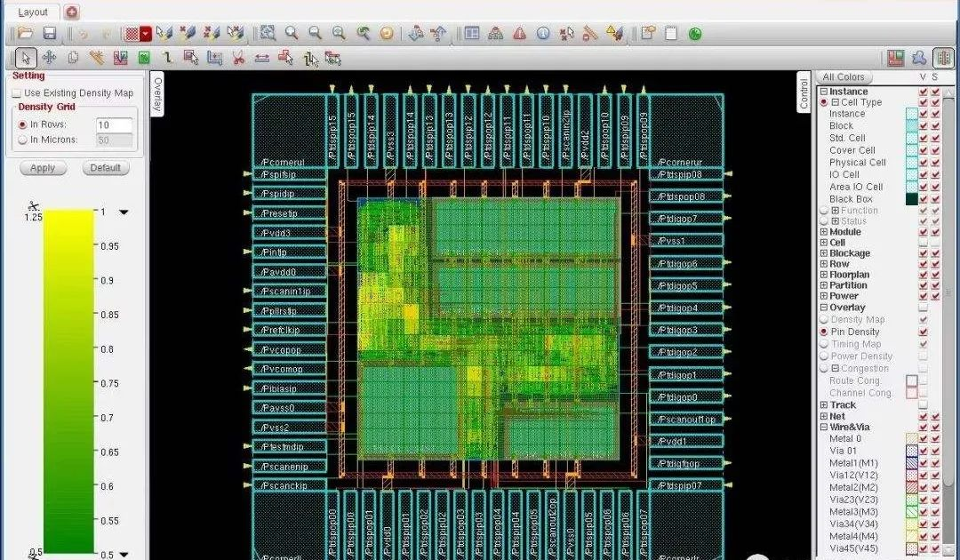Click the save disk icon
The height and width of the screenshot is (560, 960).
(x=50, y=33)
